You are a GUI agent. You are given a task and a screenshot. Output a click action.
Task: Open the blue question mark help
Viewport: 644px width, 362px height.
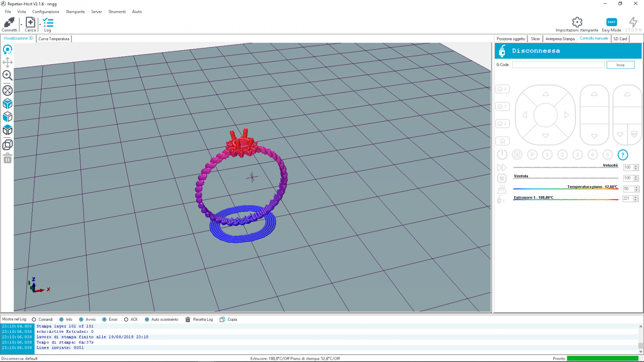[x=623, y=155]
